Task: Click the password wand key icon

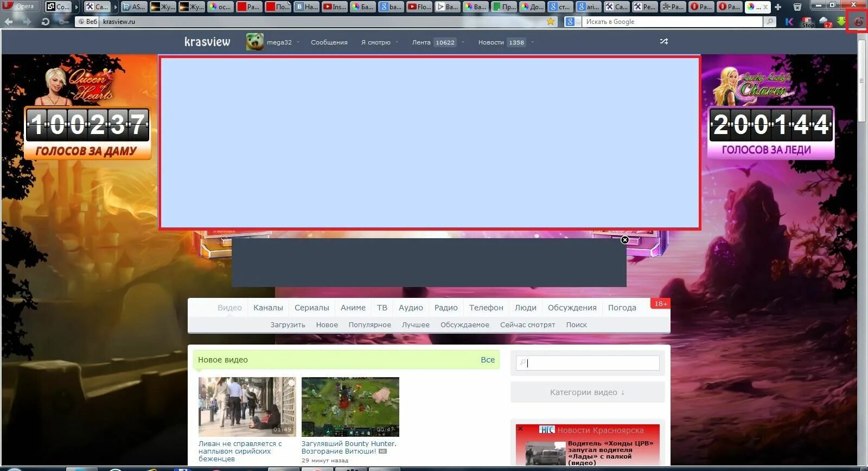Action: click(63, 22)
